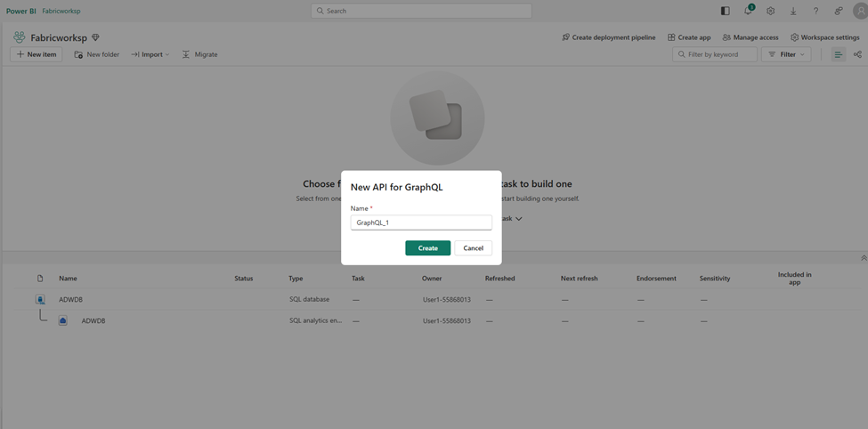Click the user account avatar
This screenshot has height=429, width=868.
859,11
